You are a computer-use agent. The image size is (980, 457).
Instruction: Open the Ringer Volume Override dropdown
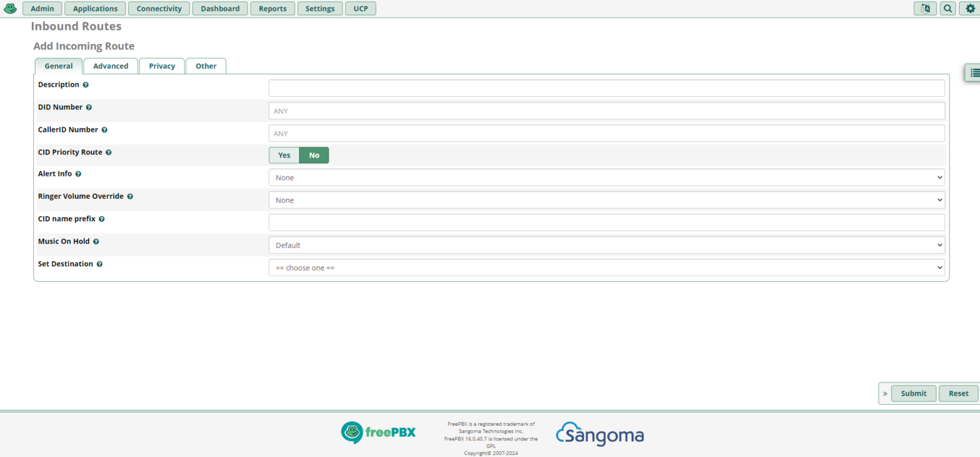tap(606, 199)
